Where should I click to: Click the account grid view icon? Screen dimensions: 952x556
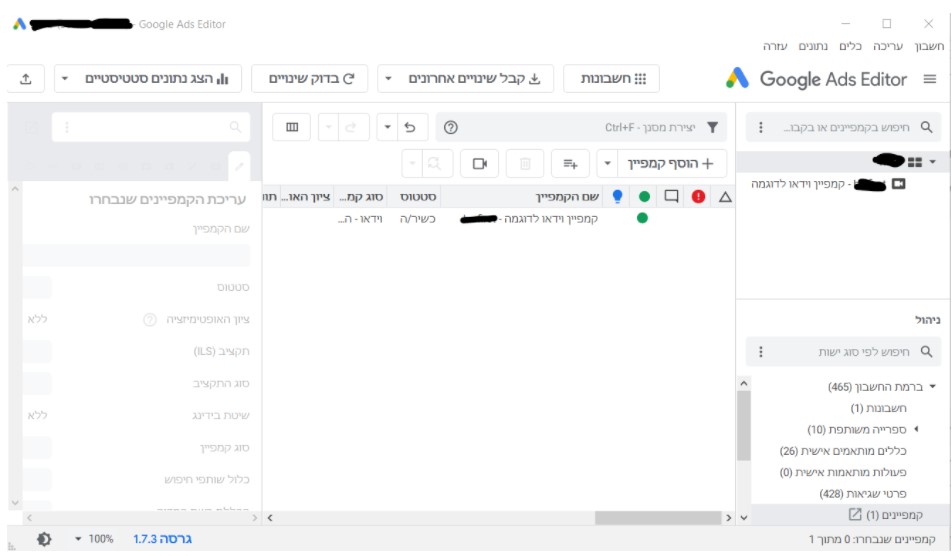[914, 162]
